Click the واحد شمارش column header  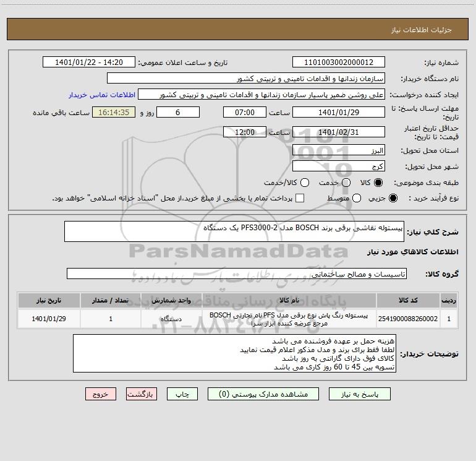coord(171,300)
